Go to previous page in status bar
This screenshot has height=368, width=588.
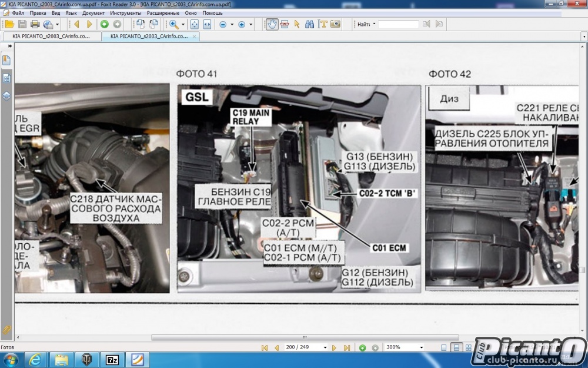[277, 348]
